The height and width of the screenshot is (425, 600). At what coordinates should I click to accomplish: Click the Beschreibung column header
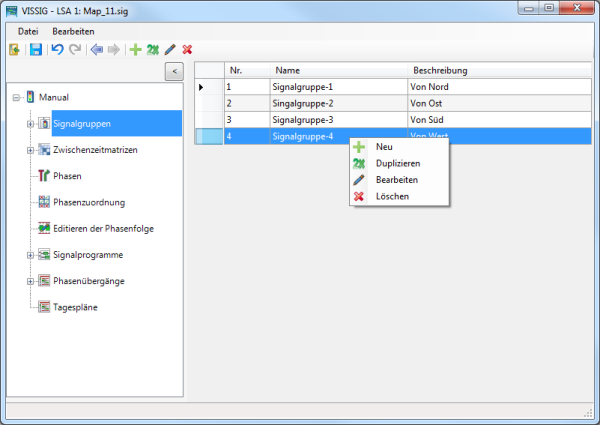click(440, 71)
